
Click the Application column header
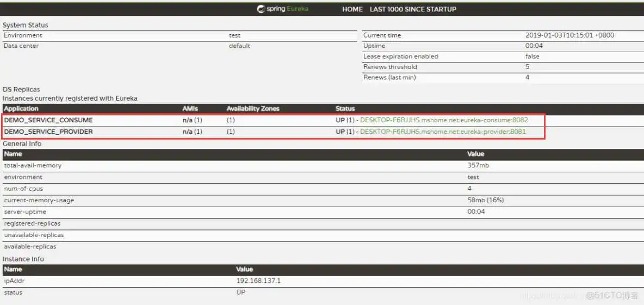click(21, 108)
